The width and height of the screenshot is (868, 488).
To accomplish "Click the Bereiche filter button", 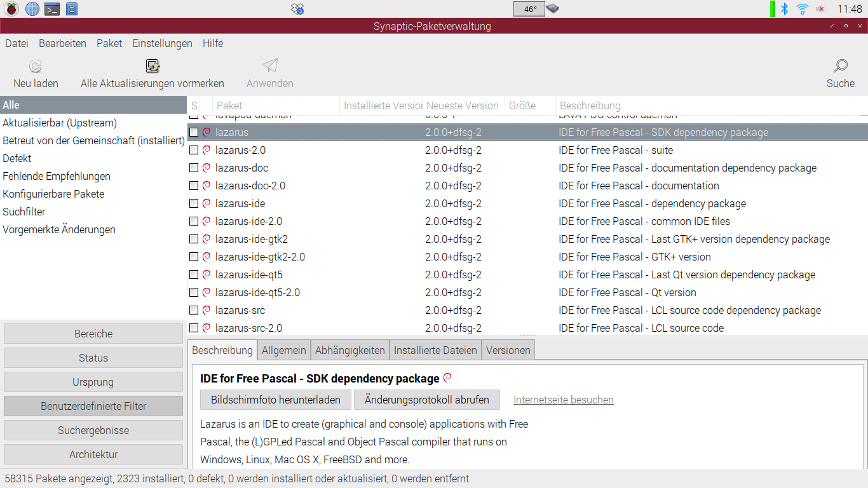I will coord(93,334).
